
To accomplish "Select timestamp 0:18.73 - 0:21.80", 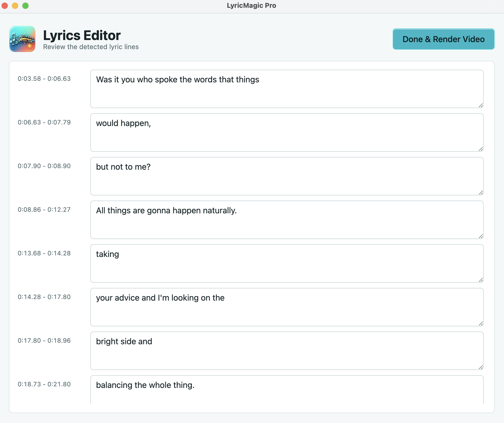I will click(44, 384).
